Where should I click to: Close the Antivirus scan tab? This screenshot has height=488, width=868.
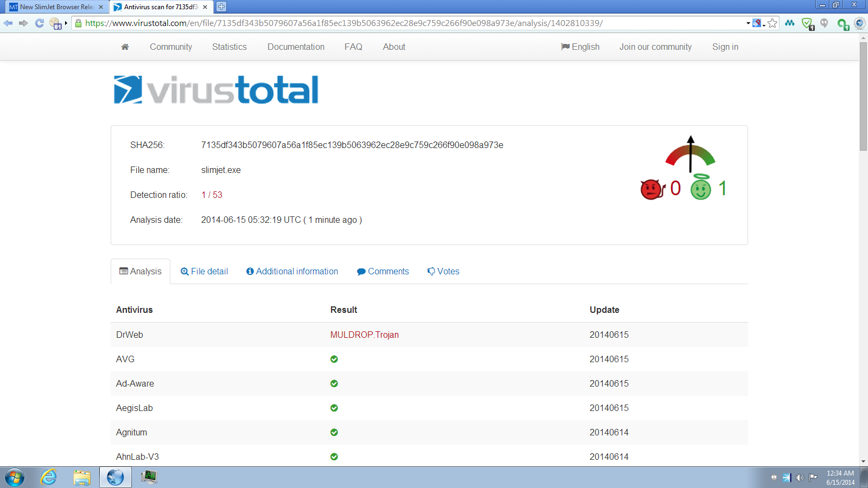[205, 7]
